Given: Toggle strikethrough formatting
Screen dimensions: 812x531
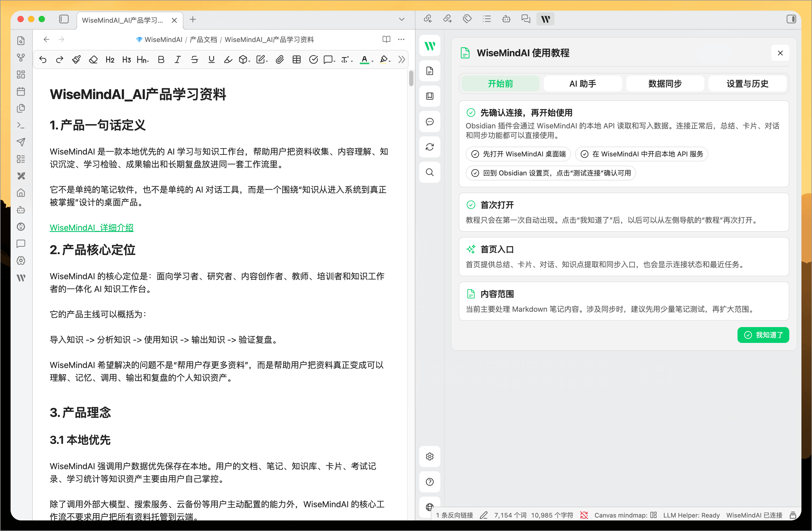Looking at the screenshot, I should 194,60.
